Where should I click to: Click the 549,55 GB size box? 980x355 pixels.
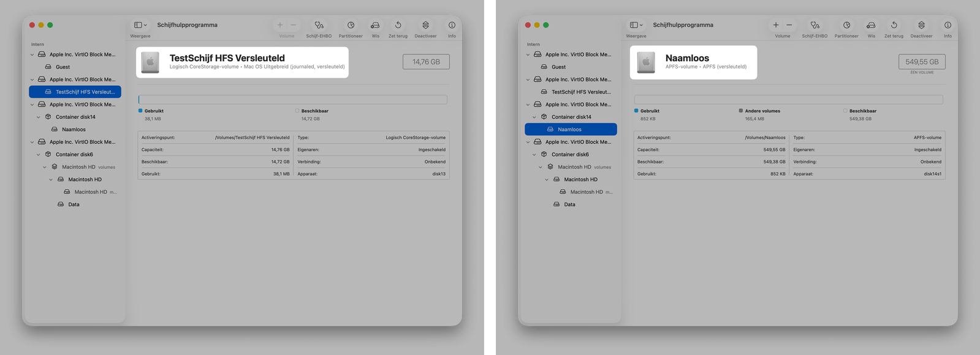point(922,62)
